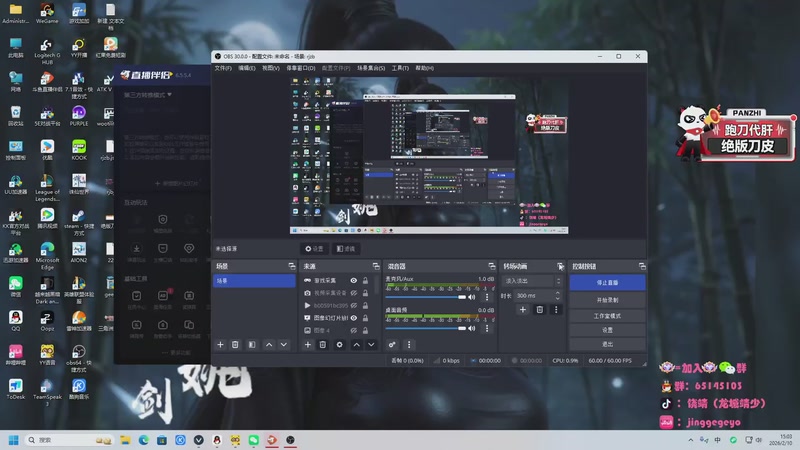This screenshot has width=800, height=450.
Task: Open League of Legends desktop shortcut
Action: [x=47, y=187]
